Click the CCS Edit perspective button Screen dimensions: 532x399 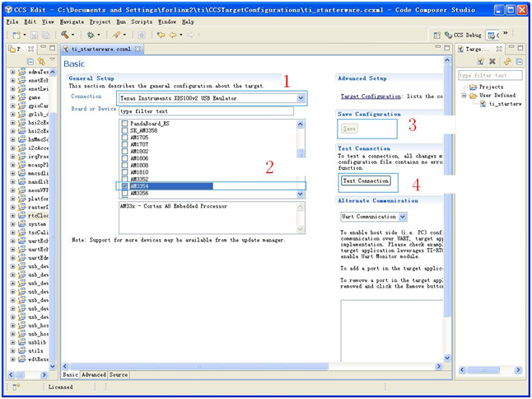pyautogui.click(x=493, y=35)
